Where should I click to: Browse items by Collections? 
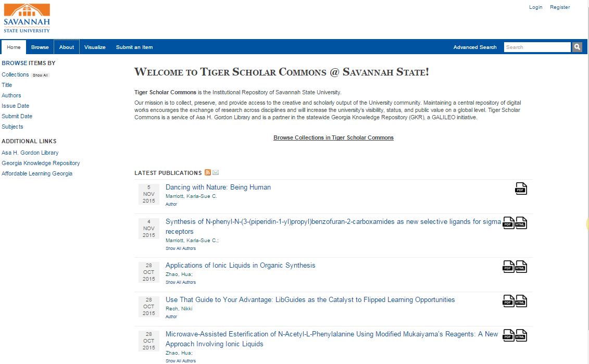[x=15, y=74]
